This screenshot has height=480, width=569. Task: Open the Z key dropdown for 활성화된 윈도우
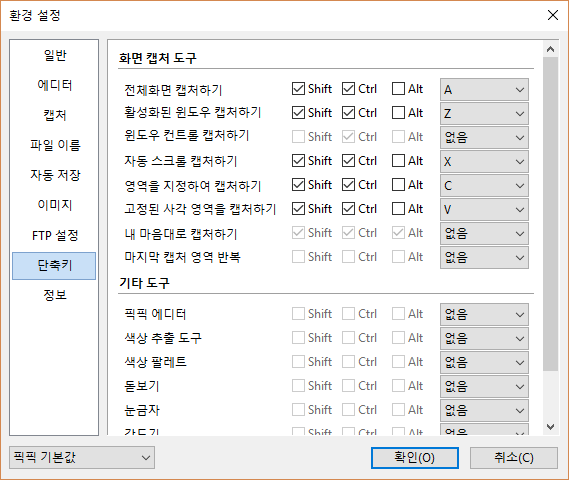(484, 114)
